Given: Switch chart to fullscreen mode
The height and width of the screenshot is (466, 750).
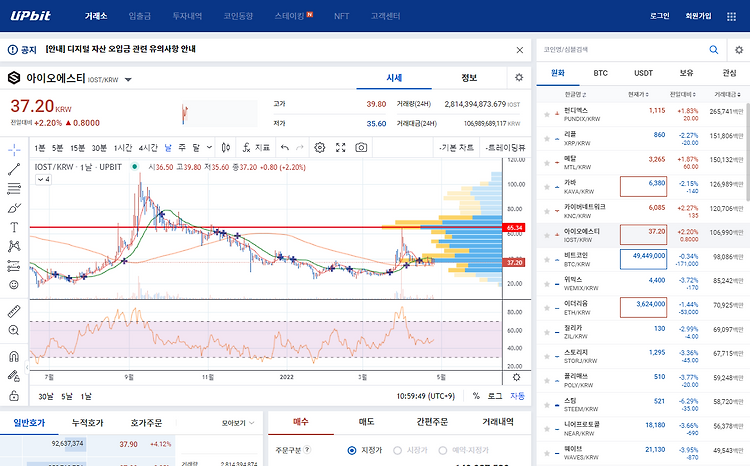Looking at the screenshot, I should pyautogui.click(x=341, y=148).
